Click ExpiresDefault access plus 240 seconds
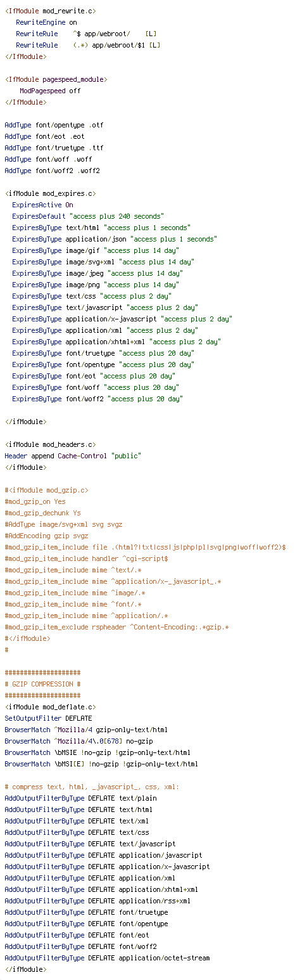This screenshot has width=295, height=980. coord(87,216)
